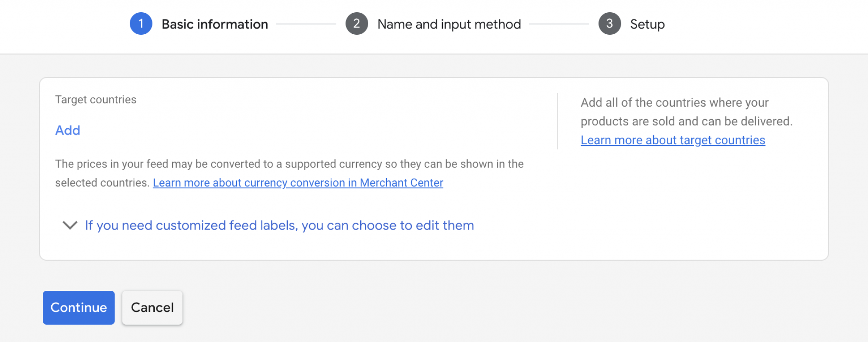Click the prices in your feed paragraph
The image size is (868, 342).
pos(289,164)
